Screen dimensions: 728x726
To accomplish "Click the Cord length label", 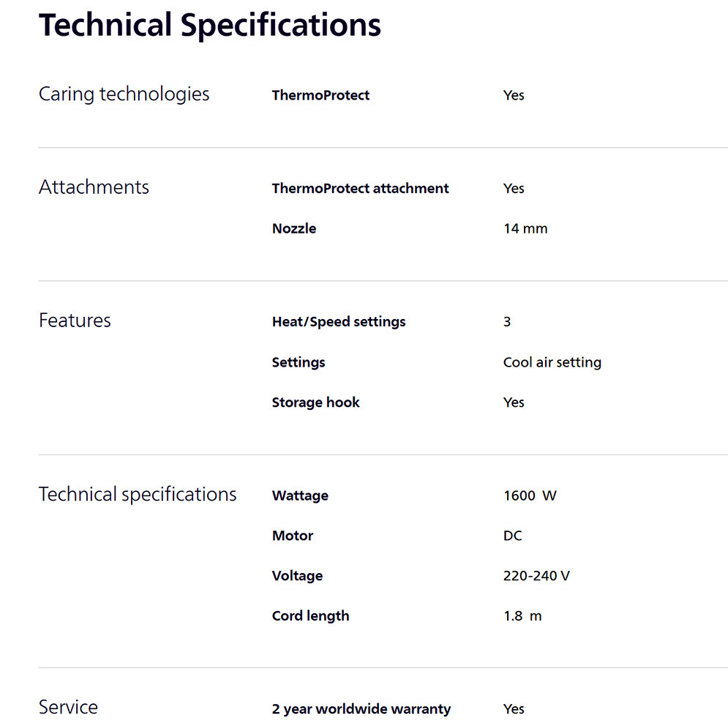I will [310, 615].
